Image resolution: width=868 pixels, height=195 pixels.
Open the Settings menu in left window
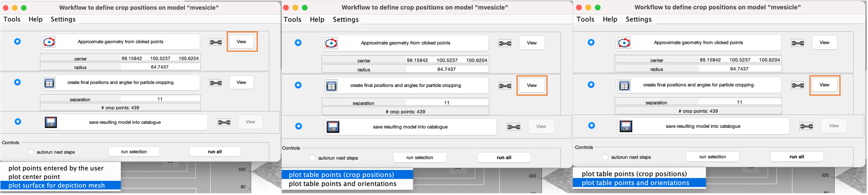tap(63, 19)
